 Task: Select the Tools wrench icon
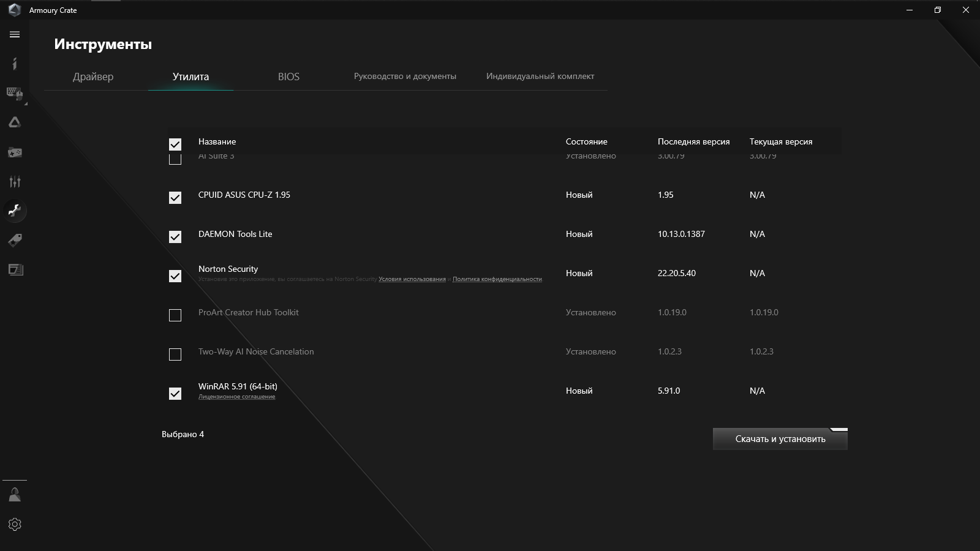pyautogui.click(x=15, y=211)
